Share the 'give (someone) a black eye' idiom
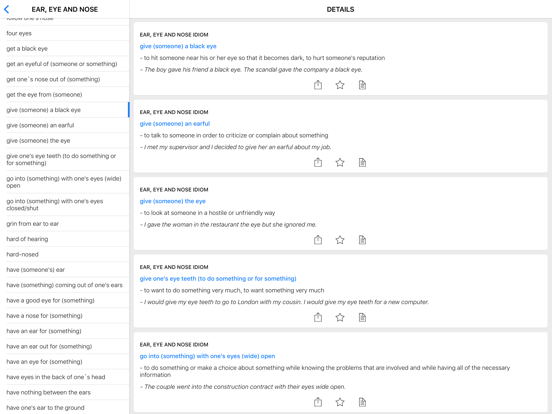The image size is (552, 414). coord(318,85)
